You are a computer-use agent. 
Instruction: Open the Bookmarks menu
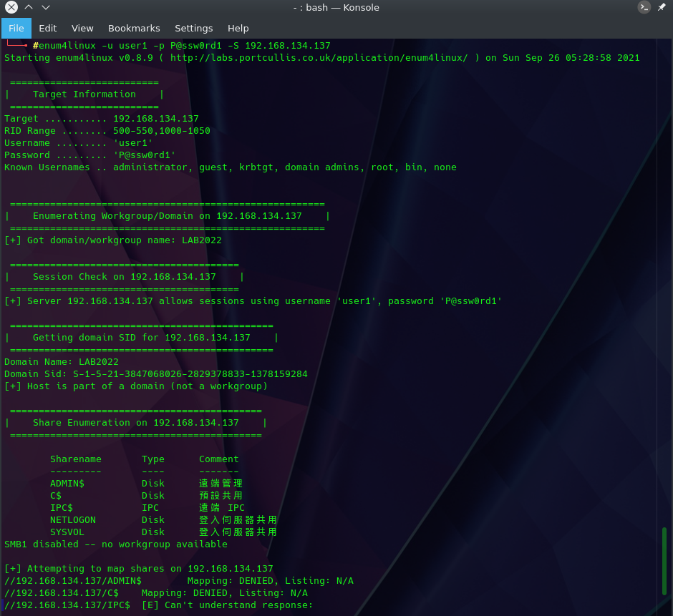(x=134, y=29)
